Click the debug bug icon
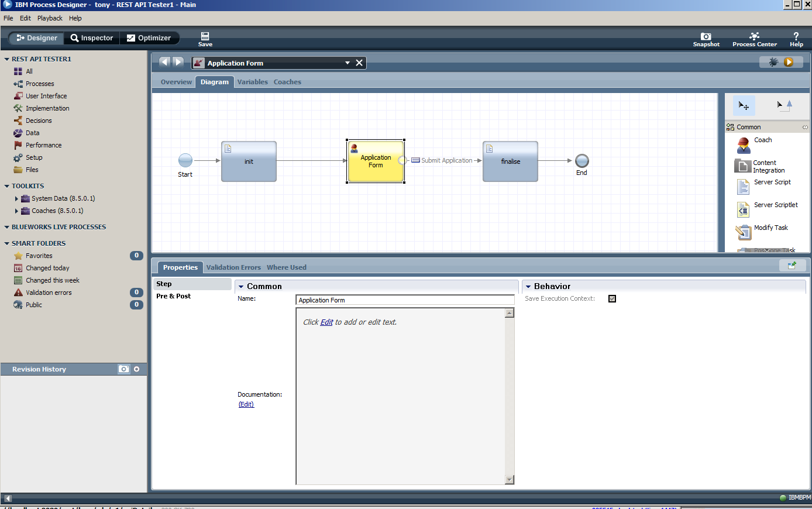Screen dimensions: 812x509 [x=773, y=62]
